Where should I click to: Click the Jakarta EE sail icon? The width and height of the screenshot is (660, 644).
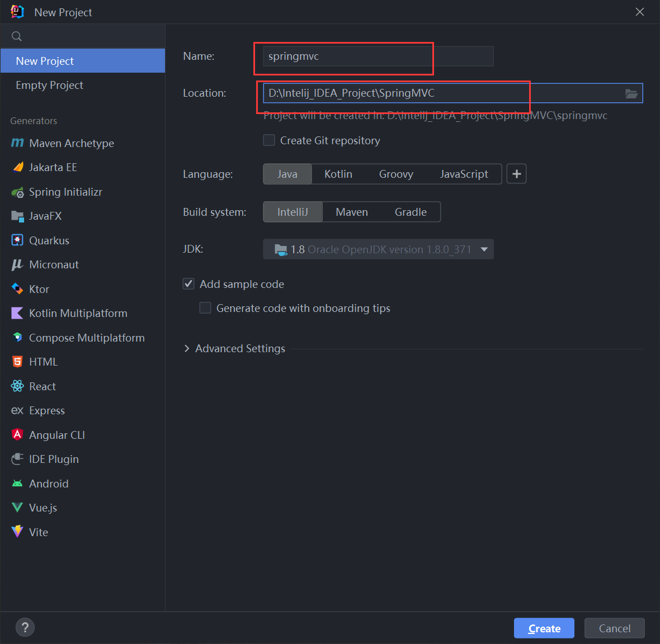(18, 167)
